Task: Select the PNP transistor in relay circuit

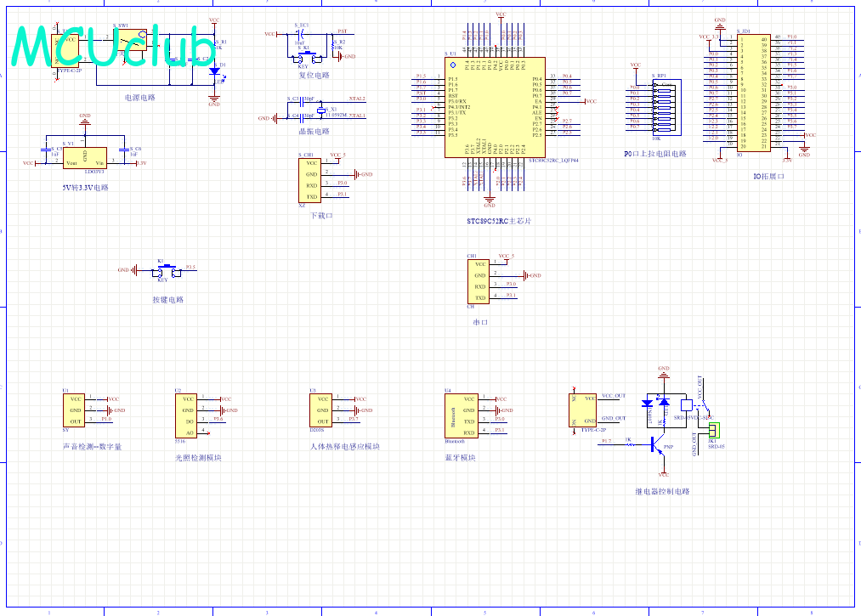Action: click(x=658, y=446)
